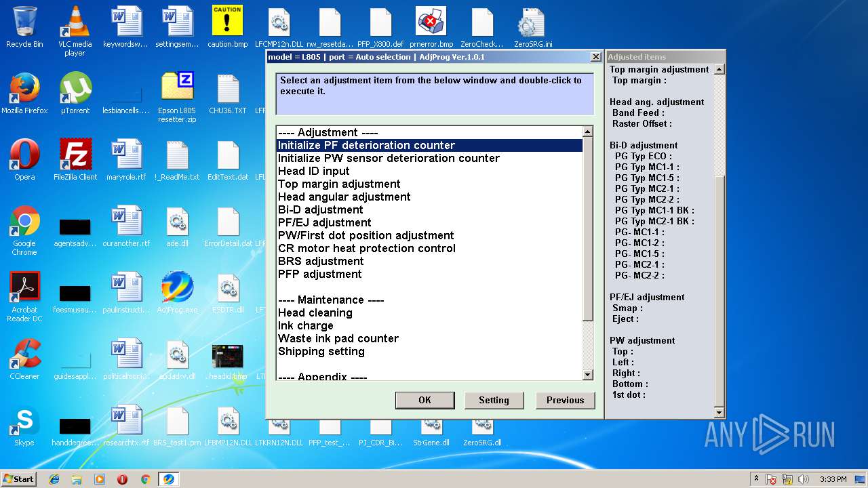Click adjustment list scrollbar down arrow
Viewport: 868px width, 488px height.
588,375
